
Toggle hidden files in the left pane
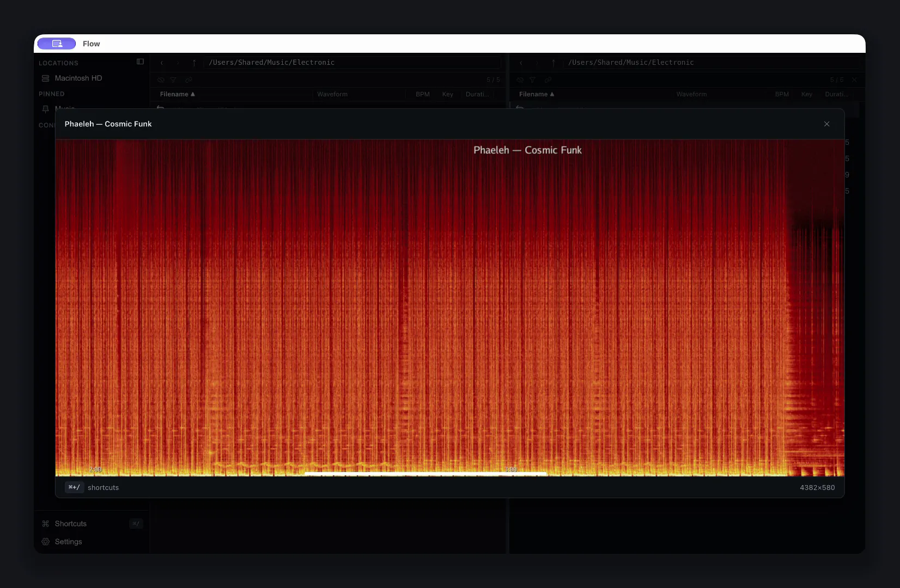tap(161, 80)
